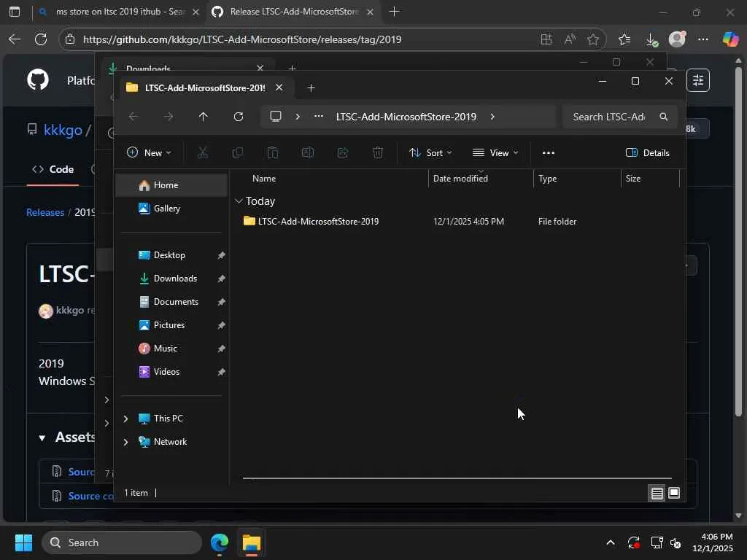747x560 pixels.
Task: Open Pictures from quick access
Action: click(171, 325)
